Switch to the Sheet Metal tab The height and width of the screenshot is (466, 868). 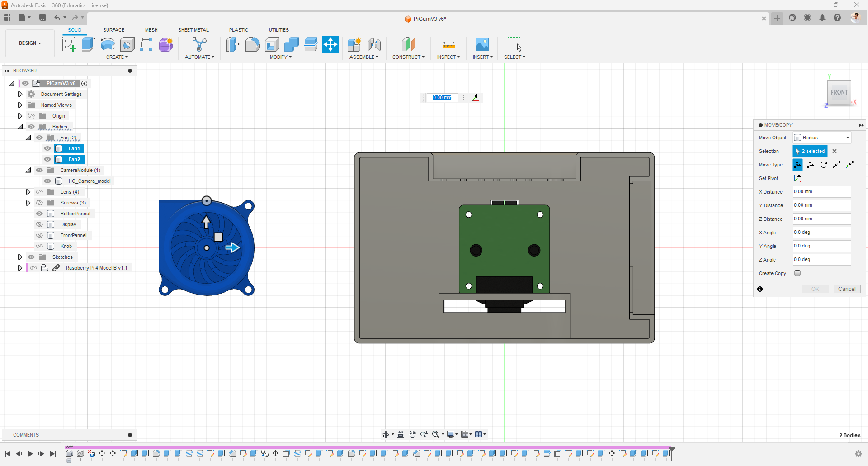(193, 30)
